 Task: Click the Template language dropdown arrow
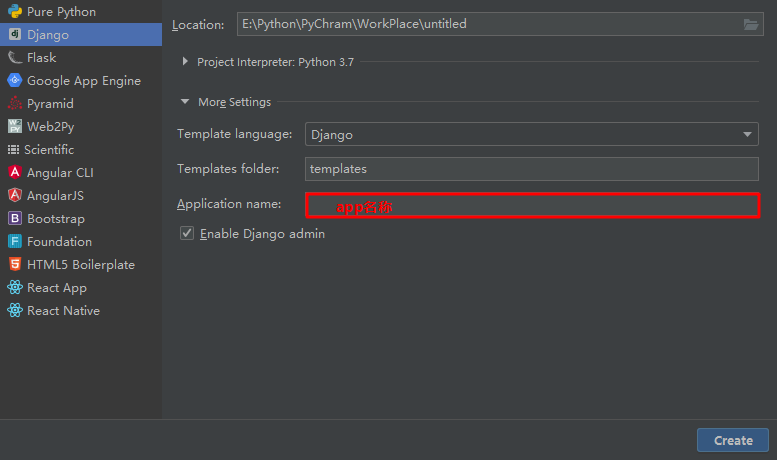pyautogui.click(x=747, y=134)
